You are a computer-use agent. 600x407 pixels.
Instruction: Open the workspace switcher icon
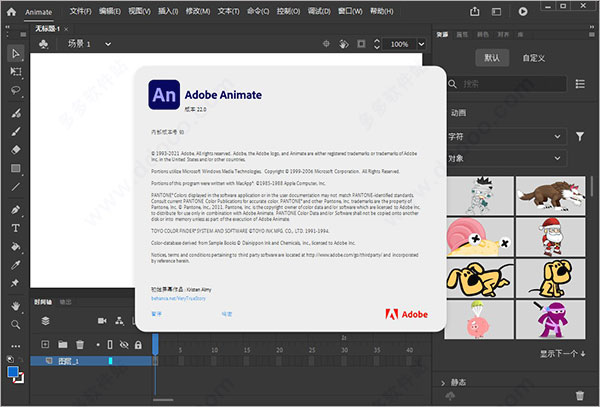click(496, 12)
